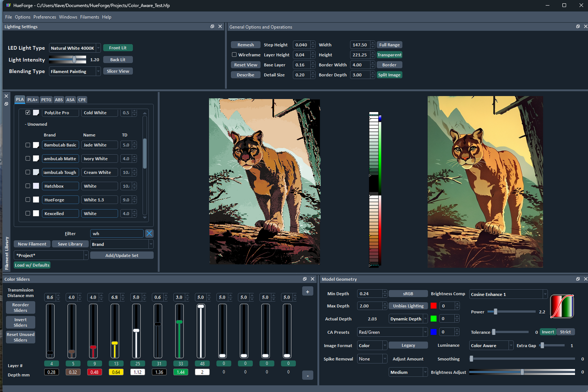Uncheck the PolyLite Pro Cold White filament
The image size is (588, 392).
coord(28,112)
